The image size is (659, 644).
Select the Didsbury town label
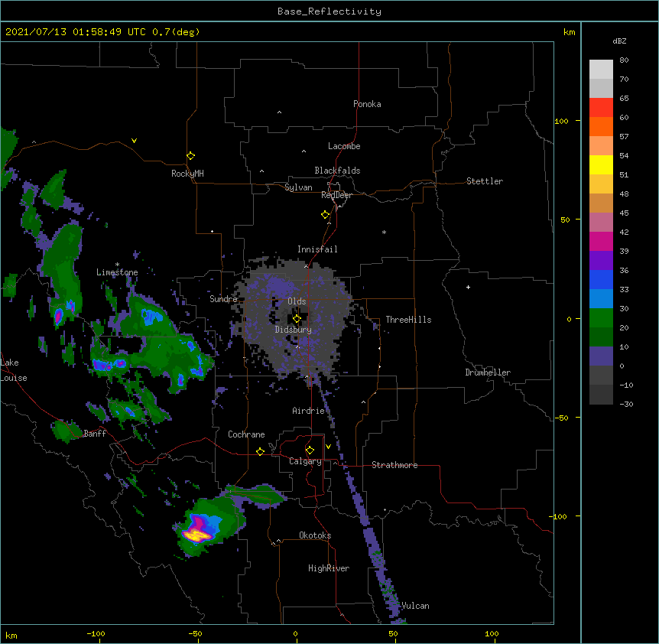click(x=294, y=330)
